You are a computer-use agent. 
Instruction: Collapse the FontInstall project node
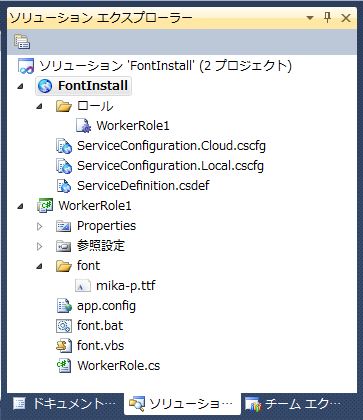tap(21, 86)
